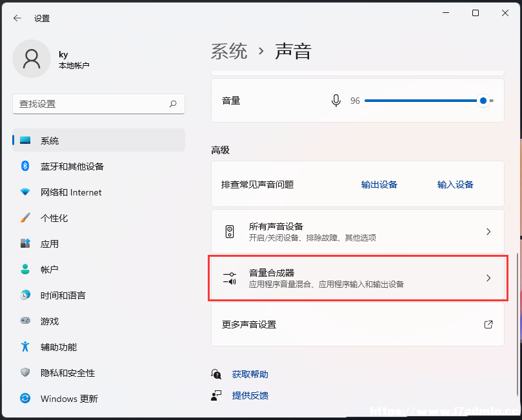Open 隐私和安全性 settings
Image resolution: width=522 pixels, height=420 pixels.
99,372
